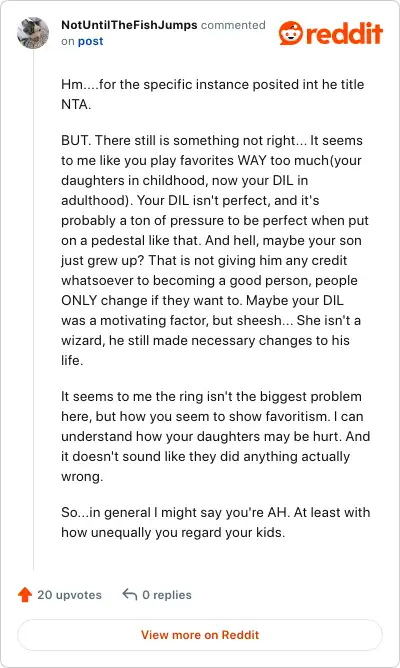The width and height of the screenshot is (400, 668).
Task: Click the reply arrow icon
Action: [129, 594]
